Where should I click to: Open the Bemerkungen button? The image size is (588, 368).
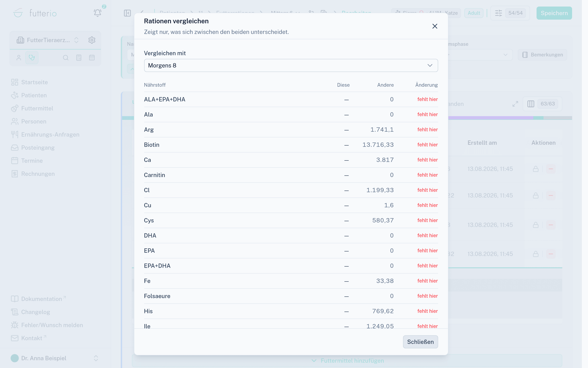tap(542, 55)
